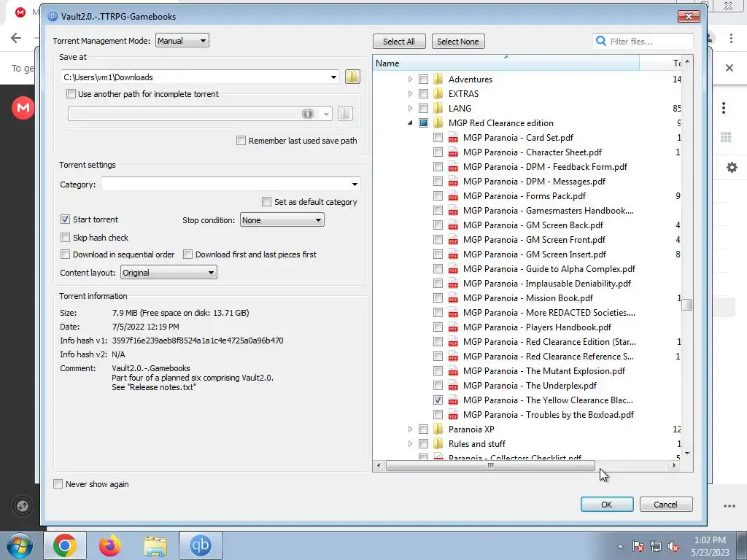This screenshot has height=560, width=747.
Task: Select GM Screen Insert.pdf row
Action: tap(535, 254)
